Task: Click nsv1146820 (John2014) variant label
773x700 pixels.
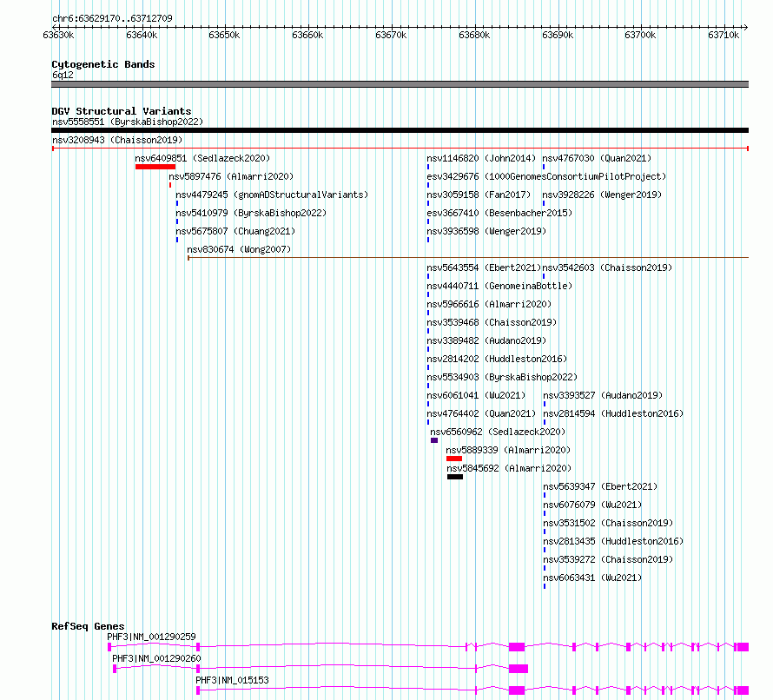Action: [481, 158]
